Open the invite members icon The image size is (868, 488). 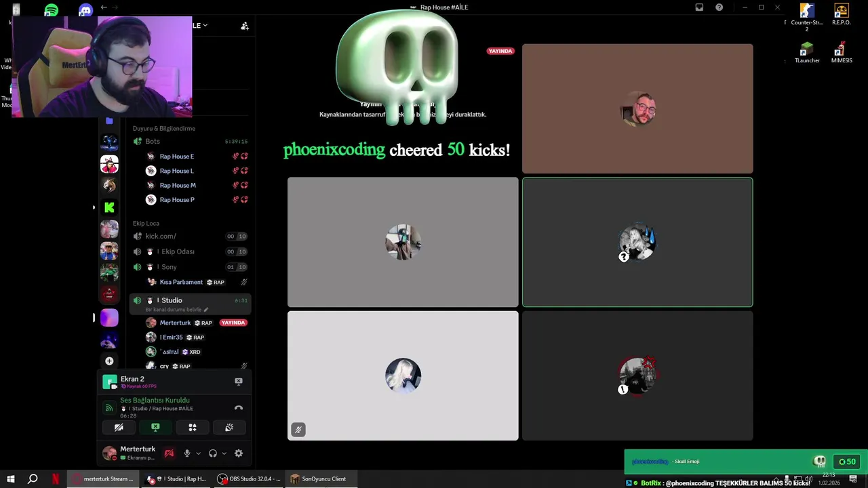(x=245, y=26)
